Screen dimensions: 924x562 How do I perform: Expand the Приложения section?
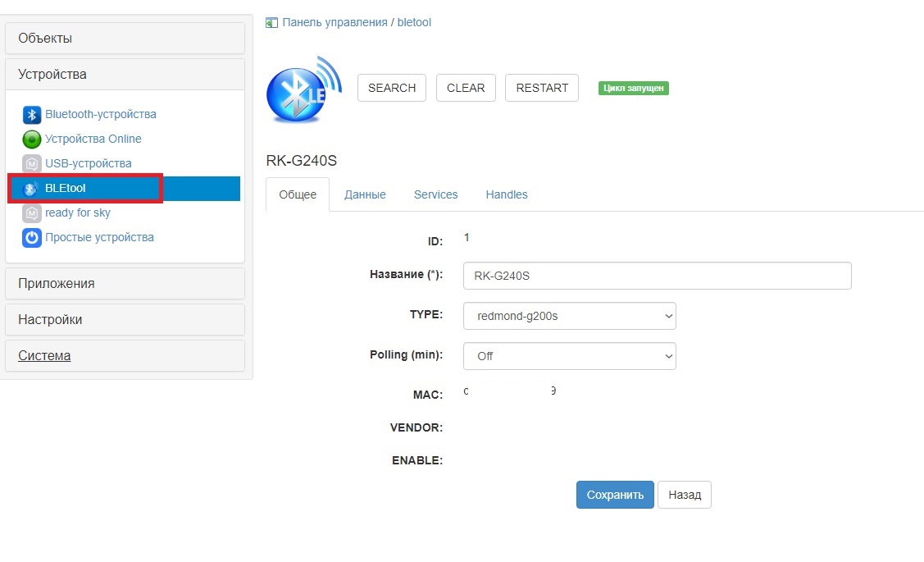click(x=125, y=284)
